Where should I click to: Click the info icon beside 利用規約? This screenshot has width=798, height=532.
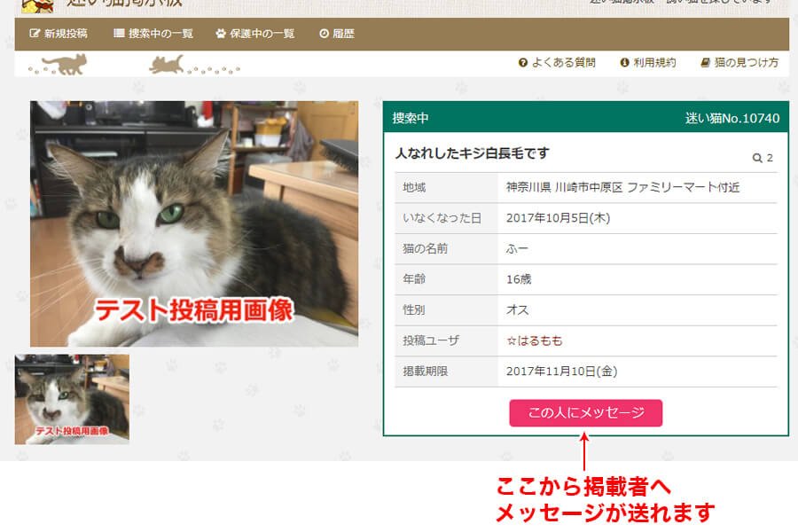coord(624,63)
